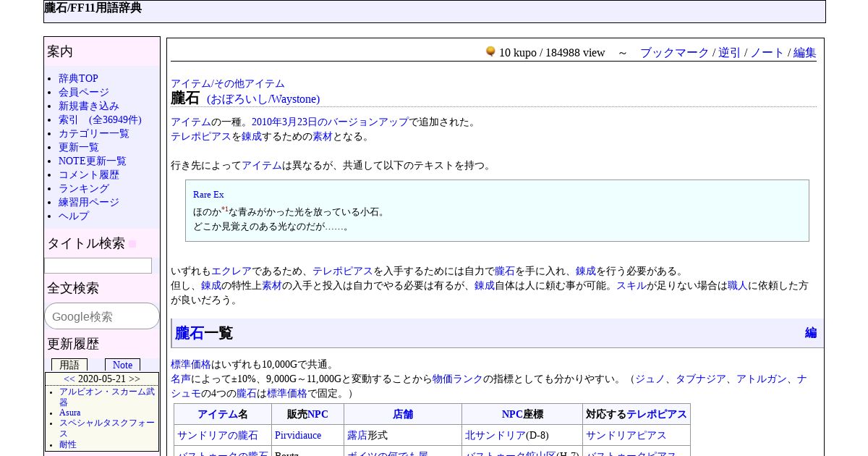868x456 pixels.
Task: Select the Note tab in 更新履歴
Action: click(122, 365)
